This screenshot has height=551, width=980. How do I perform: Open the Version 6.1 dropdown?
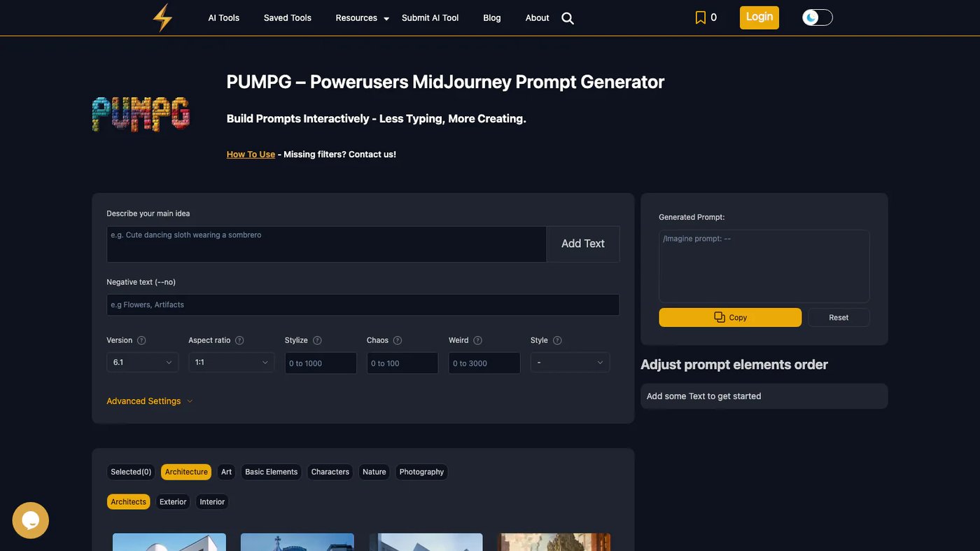pos(143,362)
